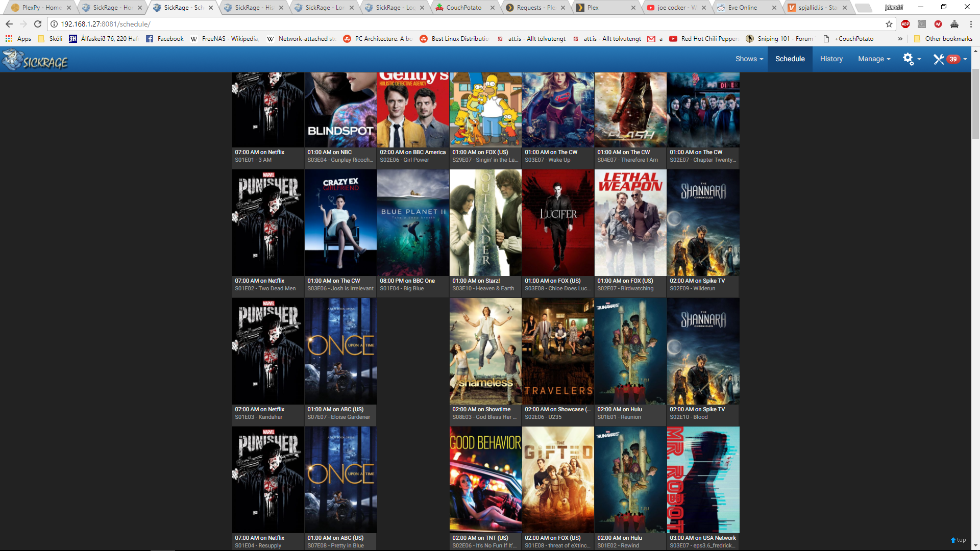The height and width of the screenshot is (551, 980).
Task: Open Other bookmarks folder
Action: click(943, 39)
